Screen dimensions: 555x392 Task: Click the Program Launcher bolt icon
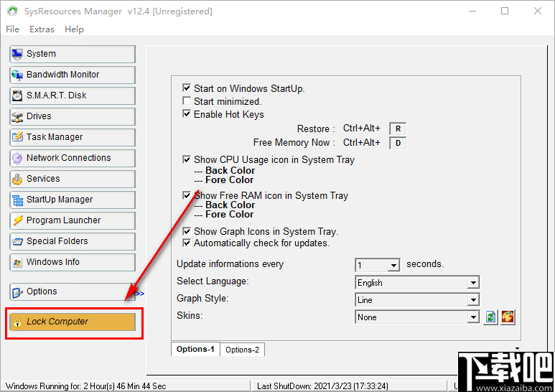(17, 220)
